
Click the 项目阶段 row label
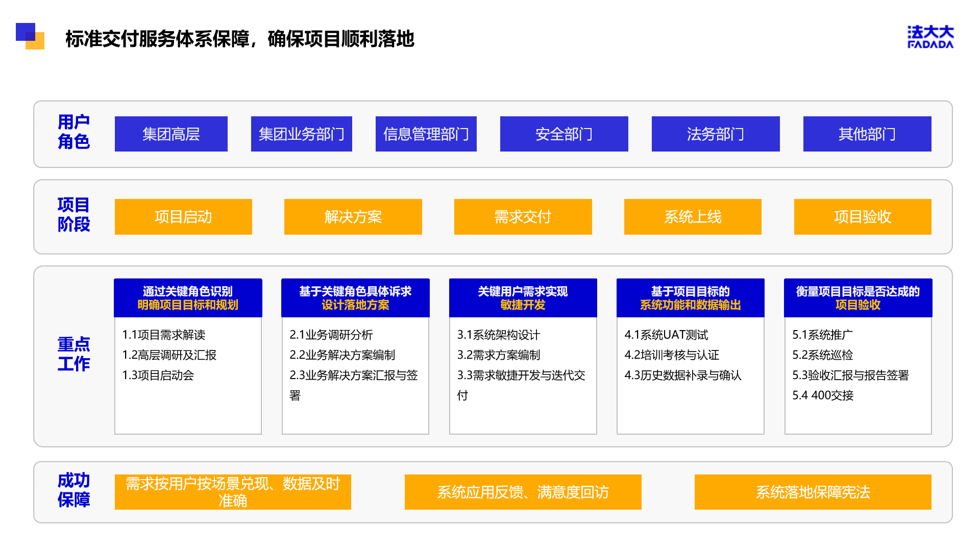pyautogui.click(x=73, y=214)
